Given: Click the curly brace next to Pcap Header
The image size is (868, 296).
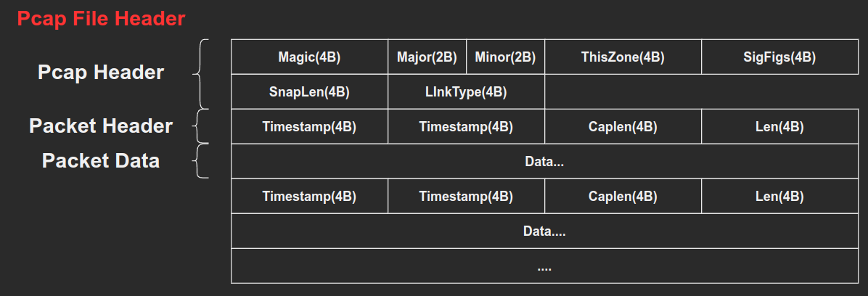Looking at the screenshot, I should [201, 73].
